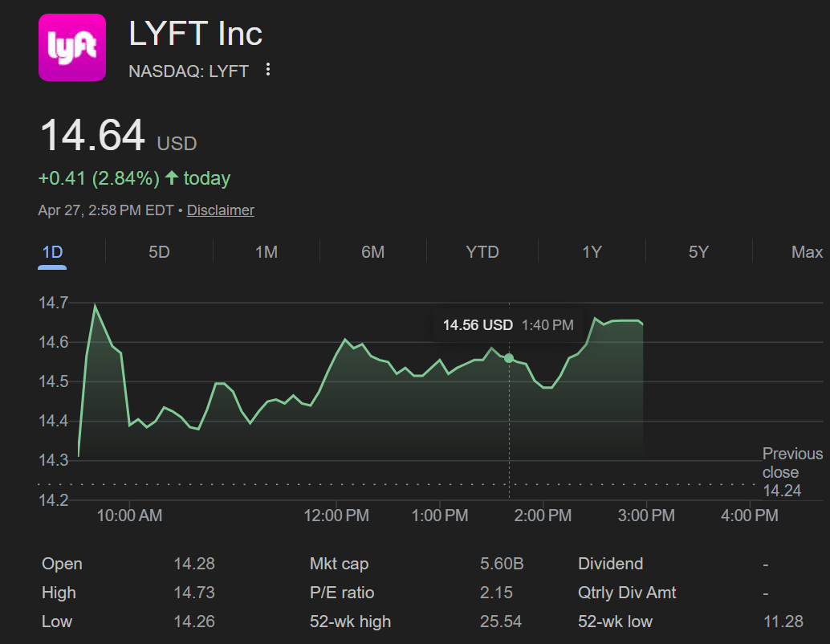Click the Open value 14.28
830x644 pixels.
(x=194, y=564)
